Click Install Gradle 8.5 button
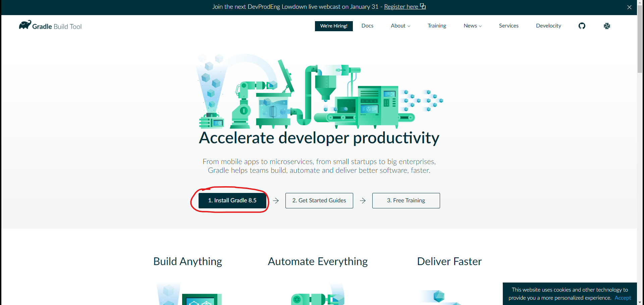This screenshot has height=305, width=644. click(x=232, y=200)
